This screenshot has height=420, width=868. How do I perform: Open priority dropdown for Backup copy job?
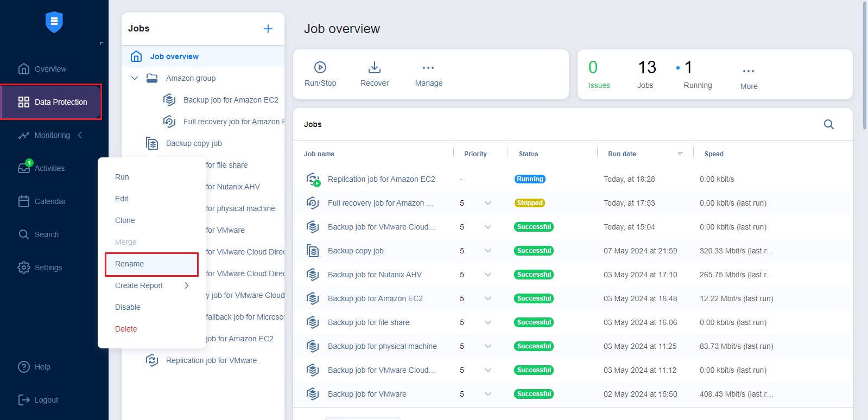[487, 251]
